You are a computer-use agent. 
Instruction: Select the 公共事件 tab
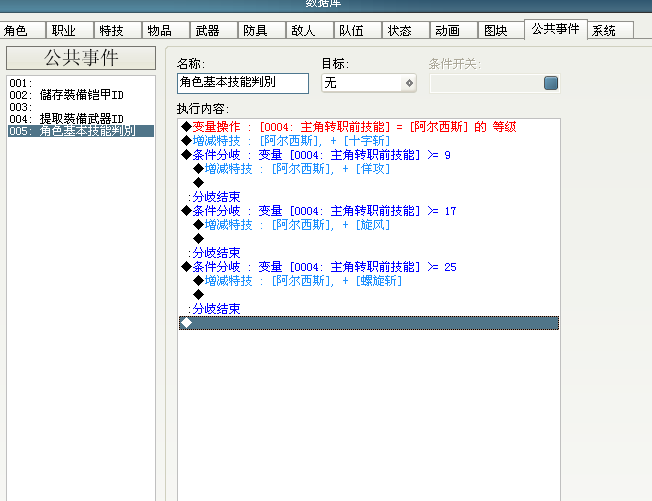click(x=556, y=29)
